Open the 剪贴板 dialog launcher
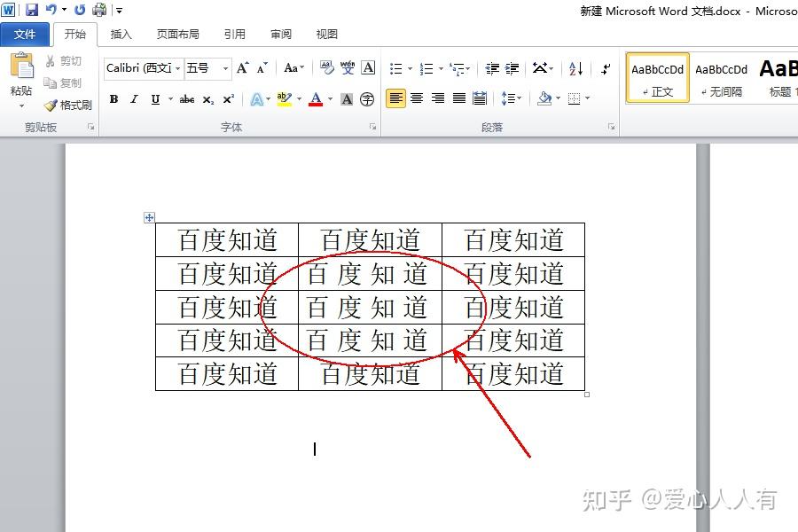The height and width of the screenshot is (532, 798). [x=91, y=127]
